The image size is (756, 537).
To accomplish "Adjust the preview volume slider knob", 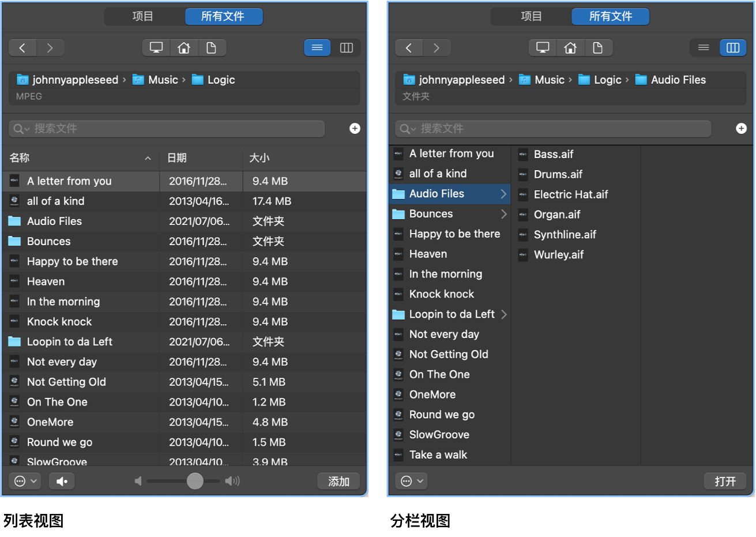I will 195,481.
